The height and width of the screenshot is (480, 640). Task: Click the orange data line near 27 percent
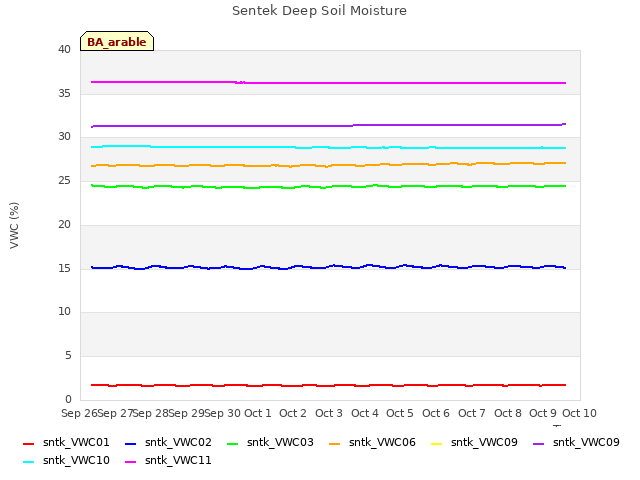(329, 165)
